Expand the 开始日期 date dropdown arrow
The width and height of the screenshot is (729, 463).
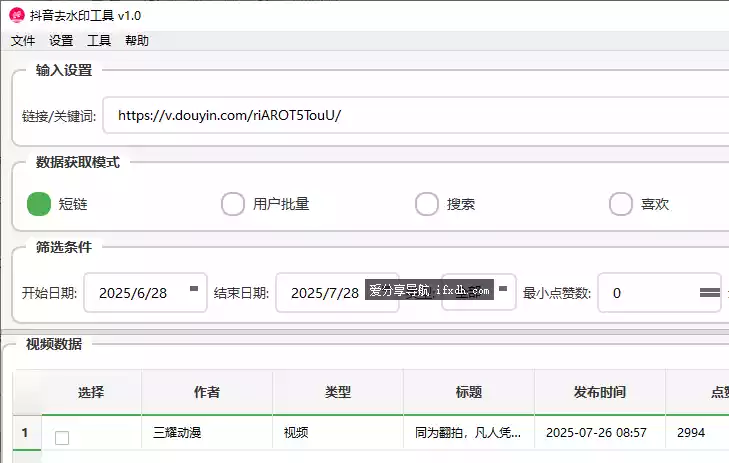click(194, 289)
